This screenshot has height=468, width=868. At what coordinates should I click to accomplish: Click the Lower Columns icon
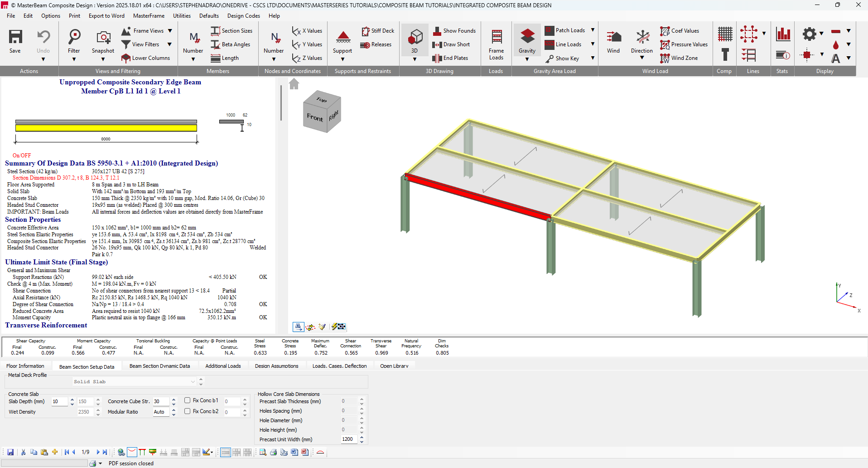pyautogui.click(x=126, y=58)
